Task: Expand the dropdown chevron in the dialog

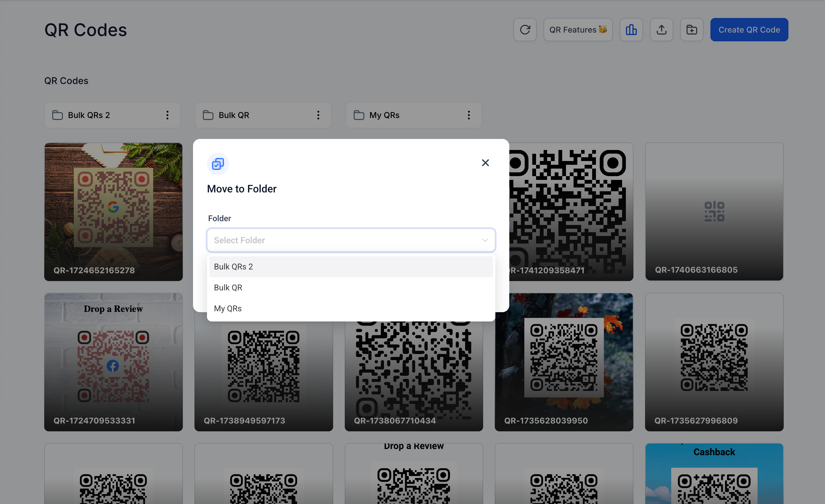Action: [x=485, y=240]
